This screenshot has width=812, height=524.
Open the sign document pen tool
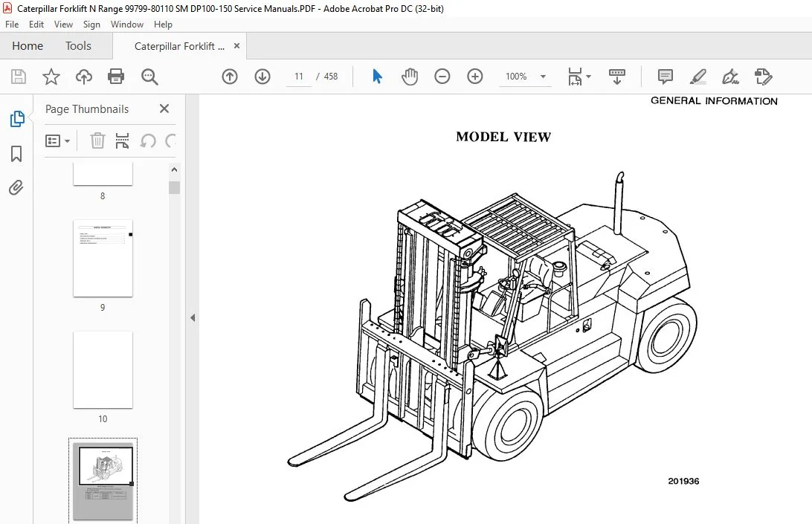(730, 77)
